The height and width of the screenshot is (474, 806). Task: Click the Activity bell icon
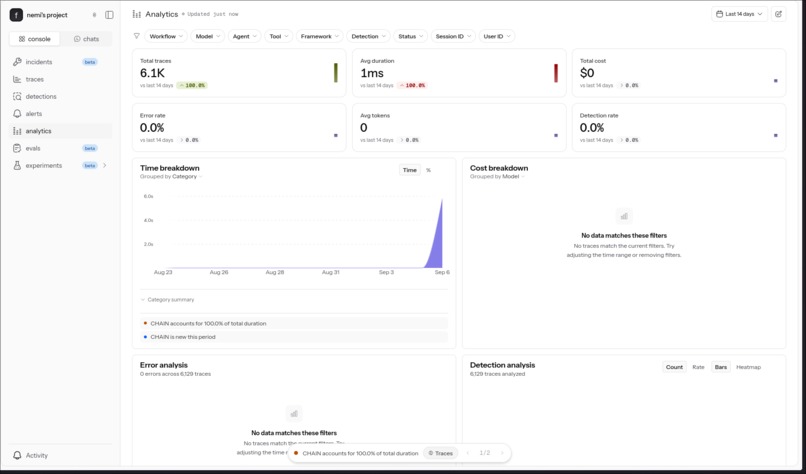point(17,455)
